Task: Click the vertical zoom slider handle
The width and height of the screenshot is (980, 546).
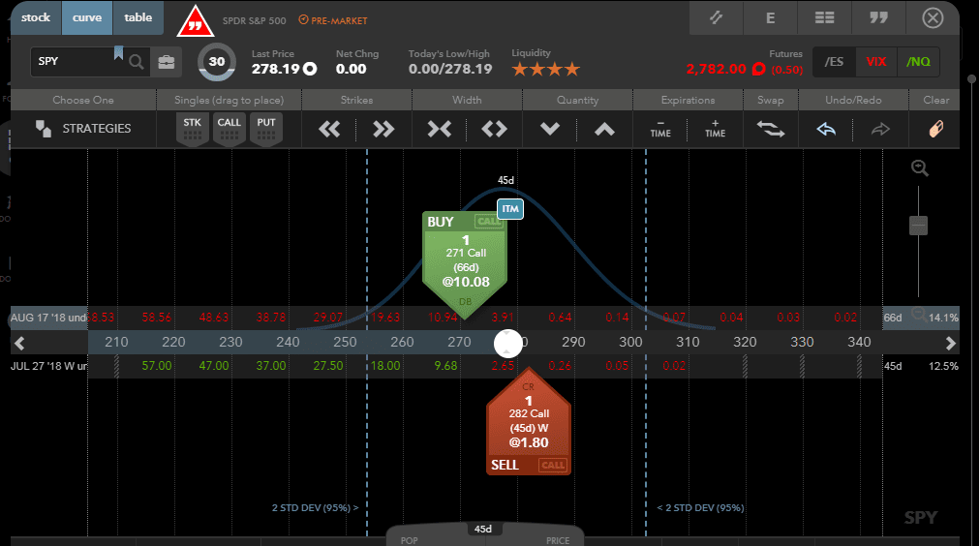Action: tap(919, 226)
